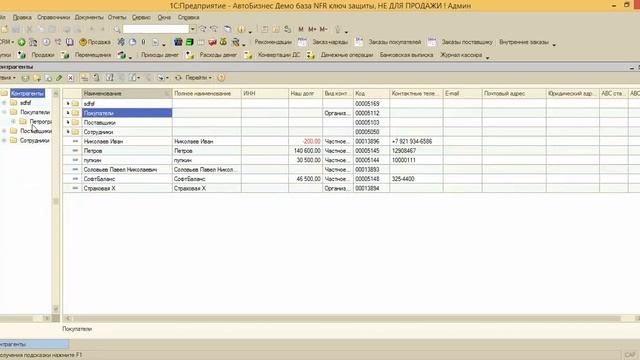Click the add new item icon in Контрагенты toolbar
Viewport: 640px width, 360px height.
click(x=26, y=78)
